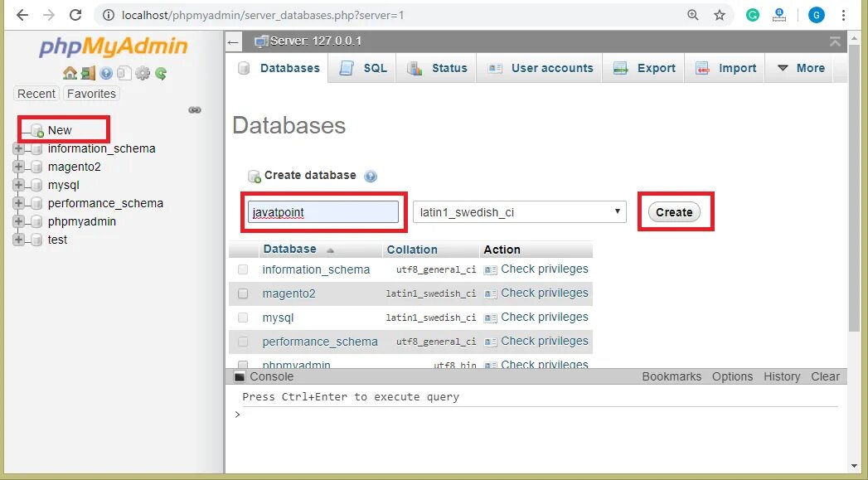Expand information_schema in navigation tree

tap(18, 149)
